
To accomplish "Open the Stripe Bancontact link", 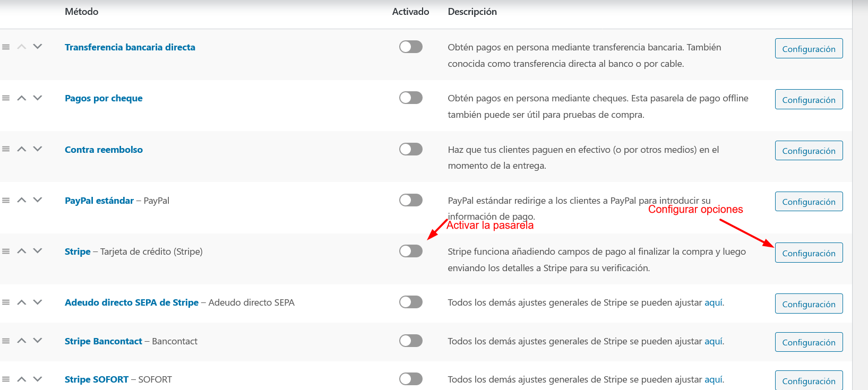I will 104,341.
